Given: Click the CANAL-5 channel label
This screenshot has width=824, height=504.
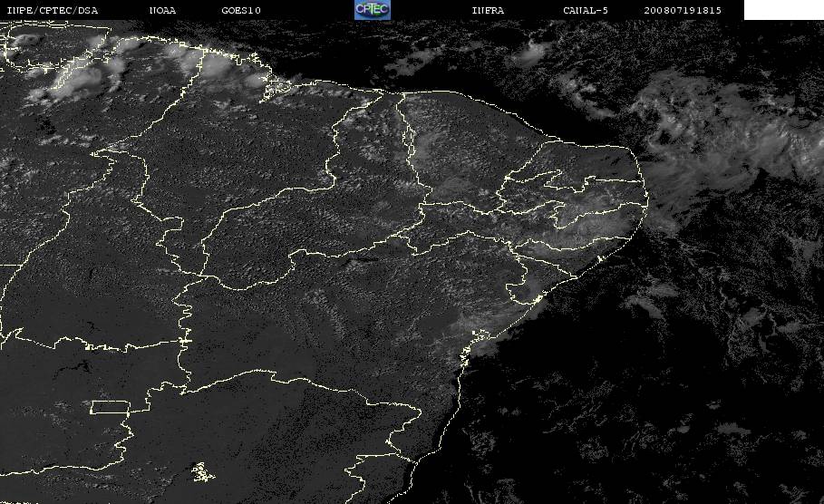Looking at the screenshot, I should pos(586,10).
